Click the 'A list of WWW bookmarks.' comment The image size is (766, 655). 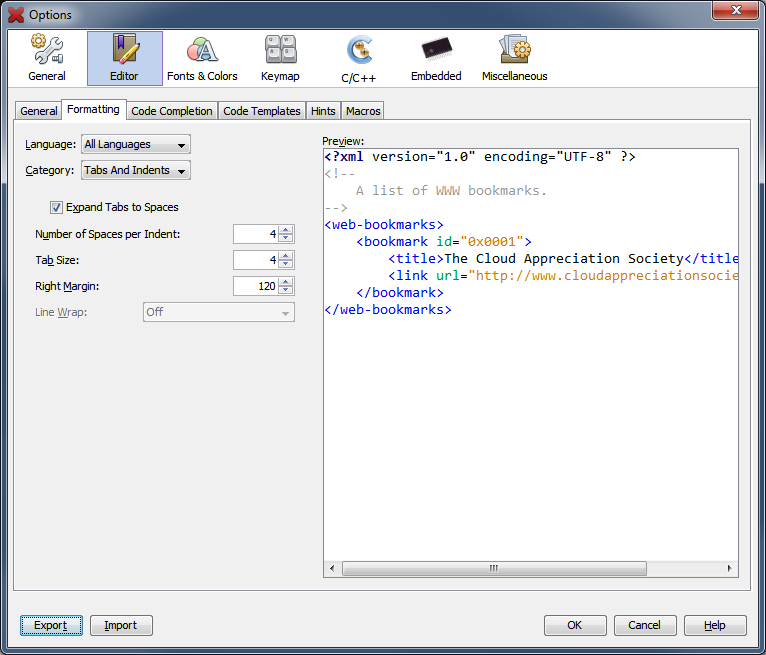pos(451,190)
